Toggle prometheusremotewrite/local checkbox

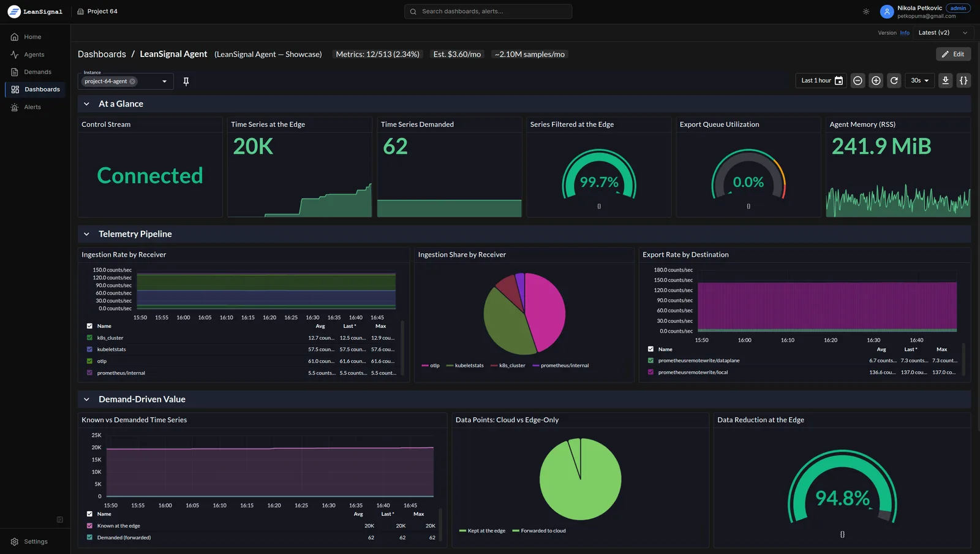(651, 372)
